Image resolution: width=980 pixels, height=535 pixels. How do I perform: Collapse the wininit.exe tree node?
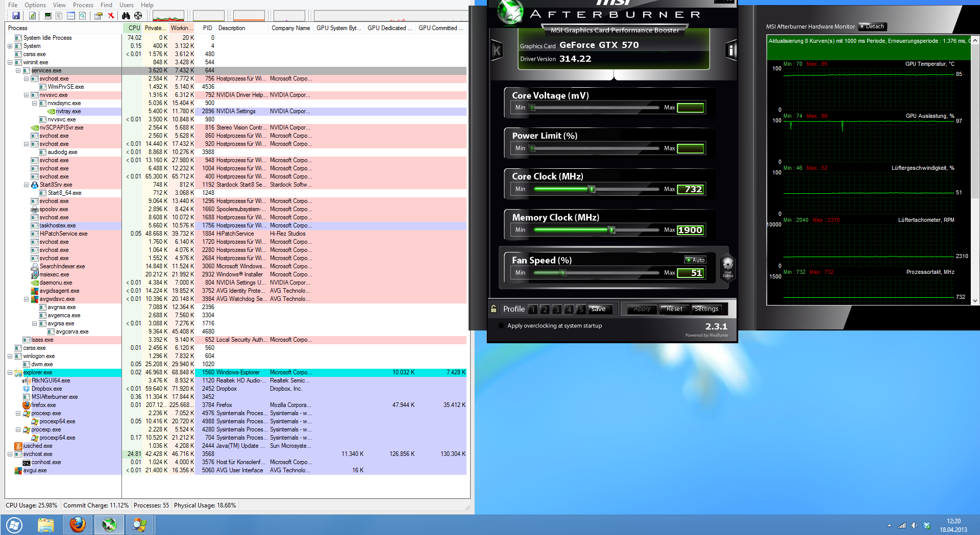10,62
